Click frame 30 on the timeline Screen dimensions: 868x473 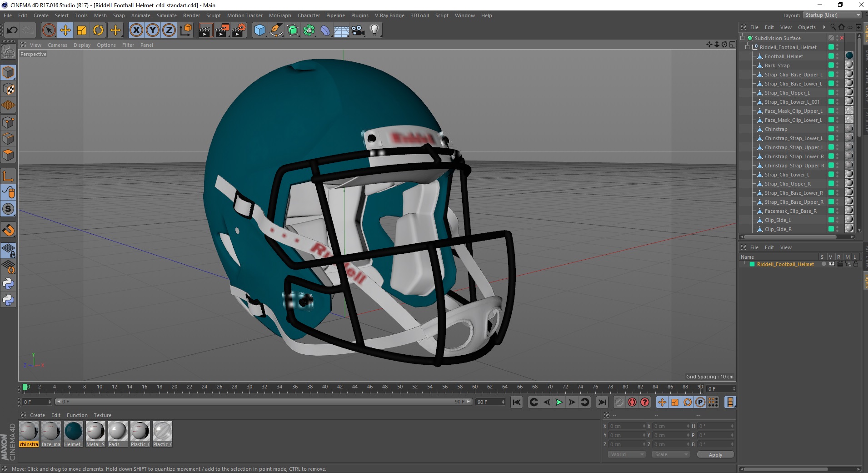coord(249,388)
